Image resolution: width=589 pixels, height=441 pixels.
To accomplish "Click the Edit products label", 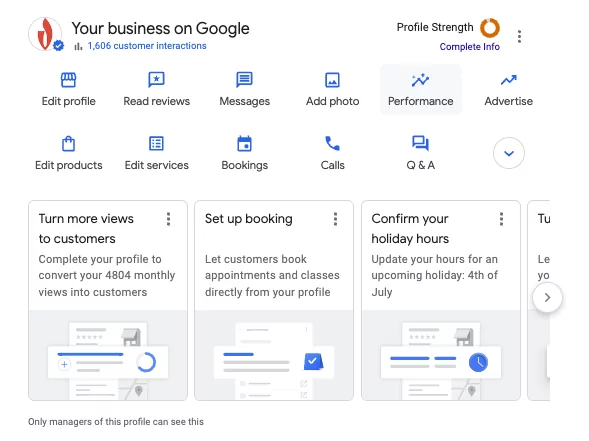I will 68,165.
